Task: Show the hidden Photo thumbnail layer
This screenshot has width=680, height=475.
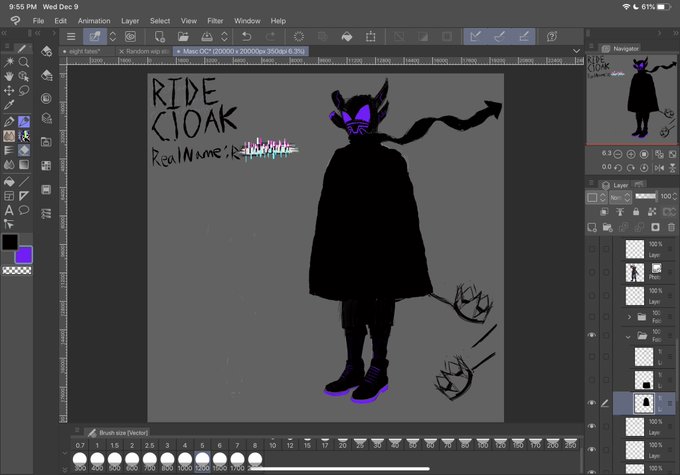Action: click(592, 272)
